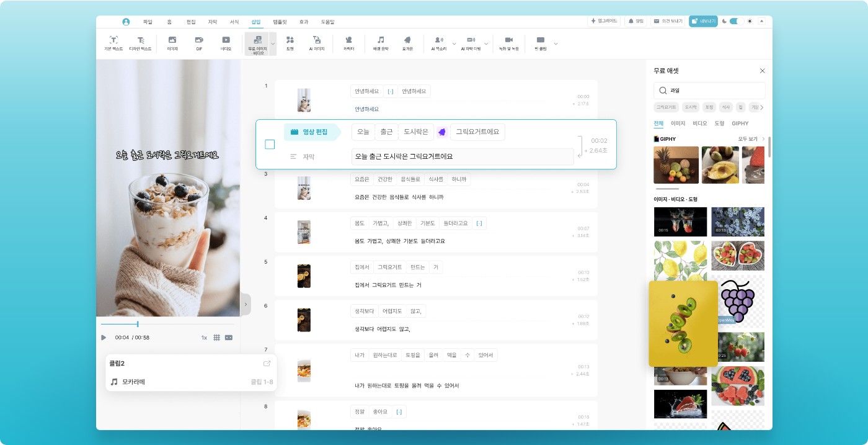Collapse the ribbon with top-right arrow
The image size is (868, 445).
pos(762,21)
